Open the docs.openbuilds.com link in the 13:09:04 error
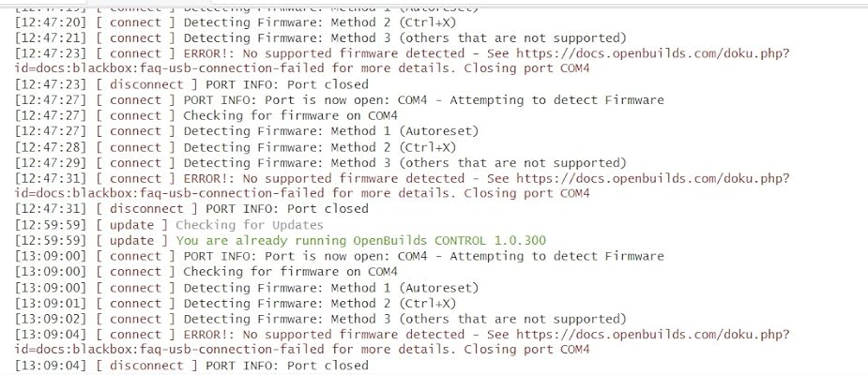 click(x=652, y=334)
